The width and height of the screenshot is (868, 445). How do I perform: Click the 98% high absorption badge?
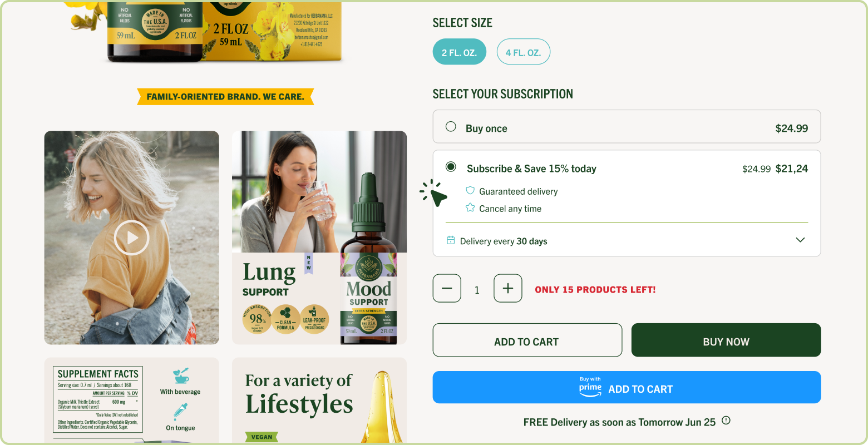pyautogui.click(x=257, y=319)
